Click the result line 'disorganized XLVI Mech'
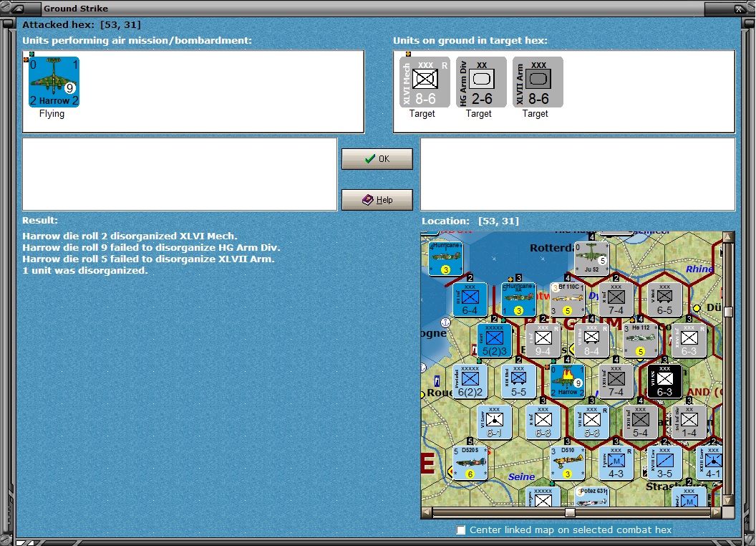 130,236
